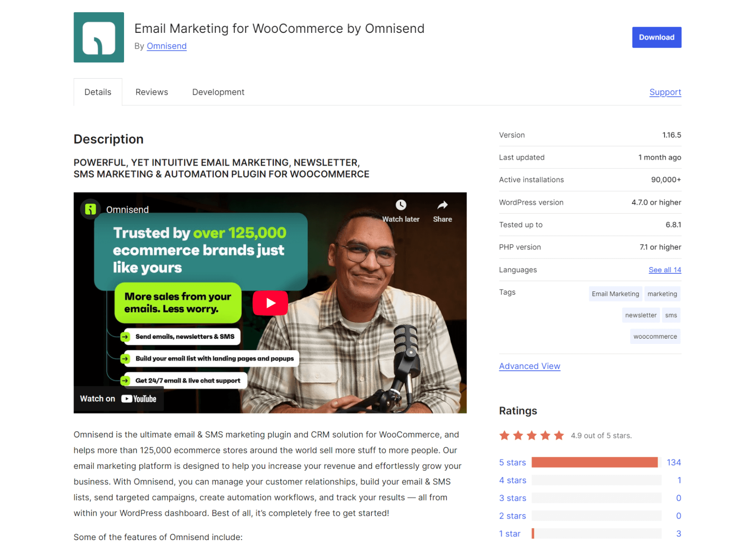Open 3 stars reviews link
Viewport: 756px width, 548px height.
point(512,498)
